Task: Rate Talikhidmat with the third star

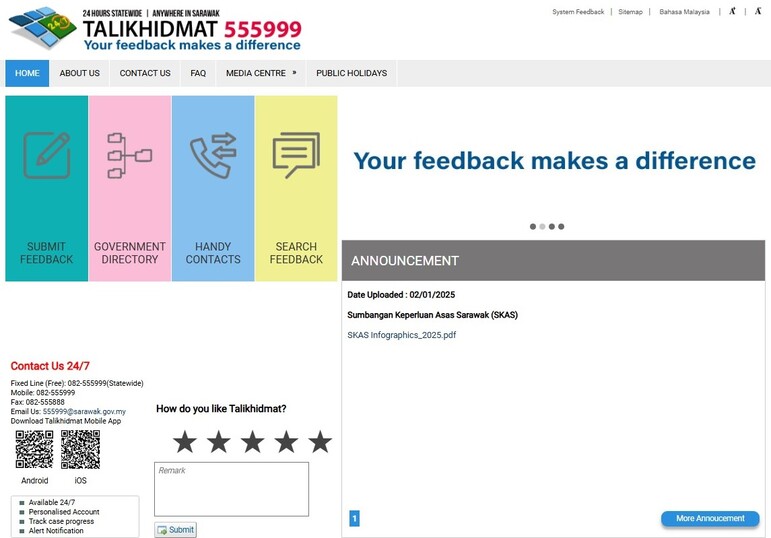Action: pos(253,442)
